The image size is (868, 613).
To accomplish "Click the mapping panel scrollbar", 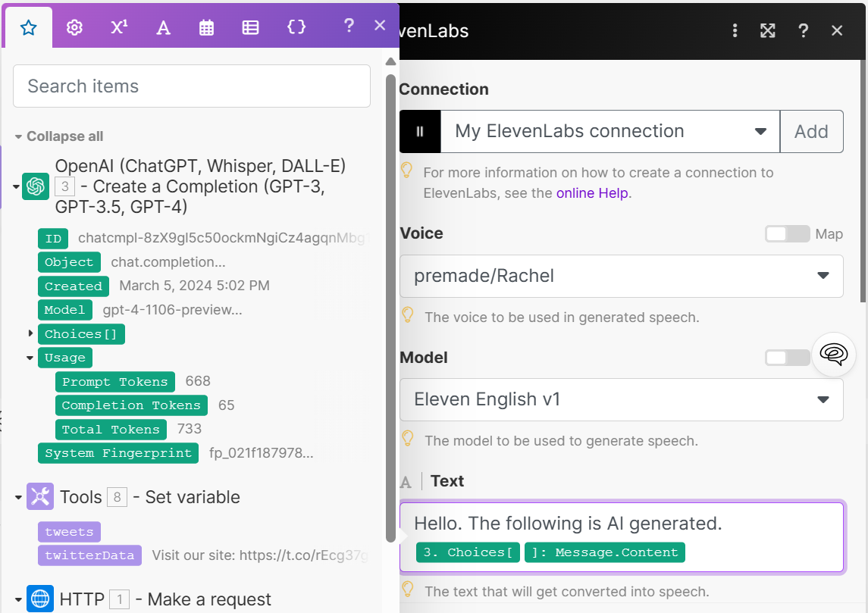I will coord(390,307).
